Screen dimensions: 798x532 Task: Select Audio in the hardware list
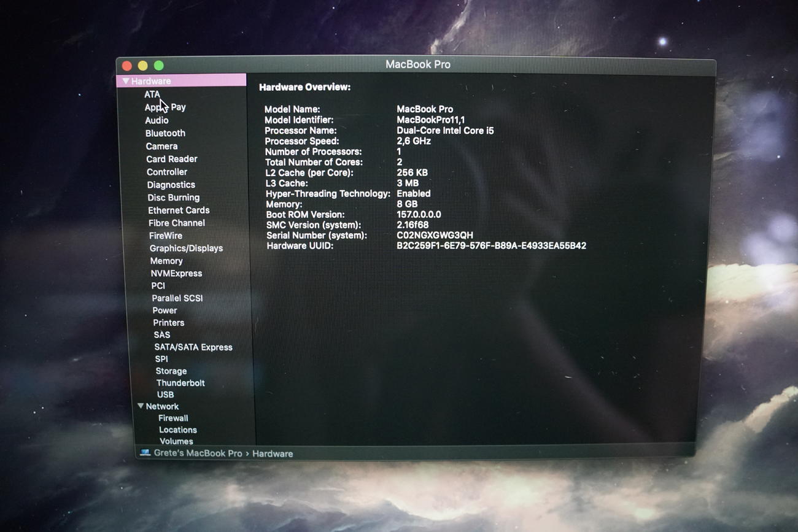[157, 120]
